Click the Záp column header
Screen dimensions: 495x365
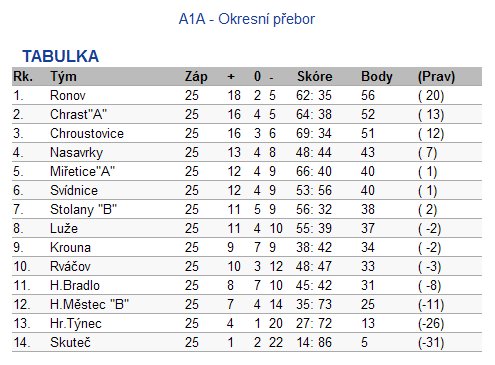(196, 77)
